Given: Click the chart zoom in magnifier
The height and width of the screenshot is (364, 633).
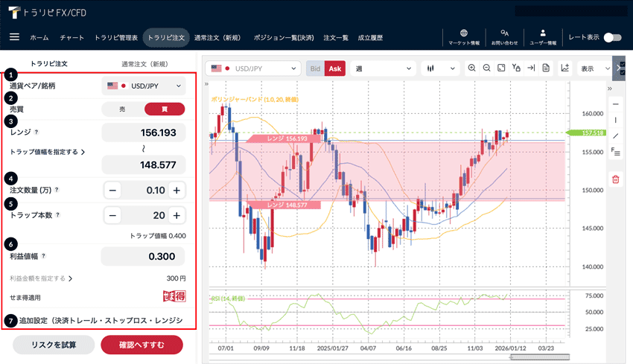Looking at the screenshot, I should point(472,68).
